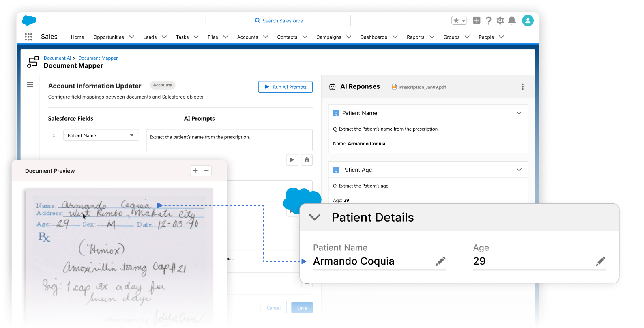The height and width of the screenshot is (328, 644).
Task: Click the Accounts badge
Action: coord(162,85)
